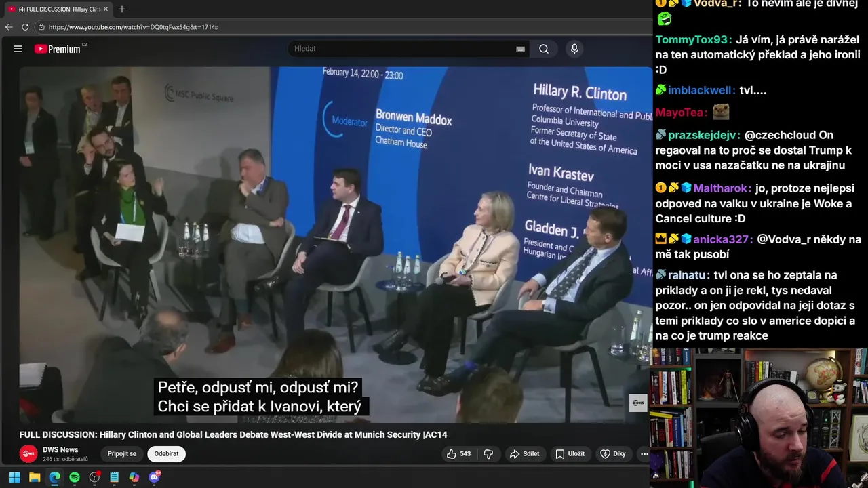Open OBS Studio from taskbar
This screenshot has width=868, height=488.
[94, 477]
